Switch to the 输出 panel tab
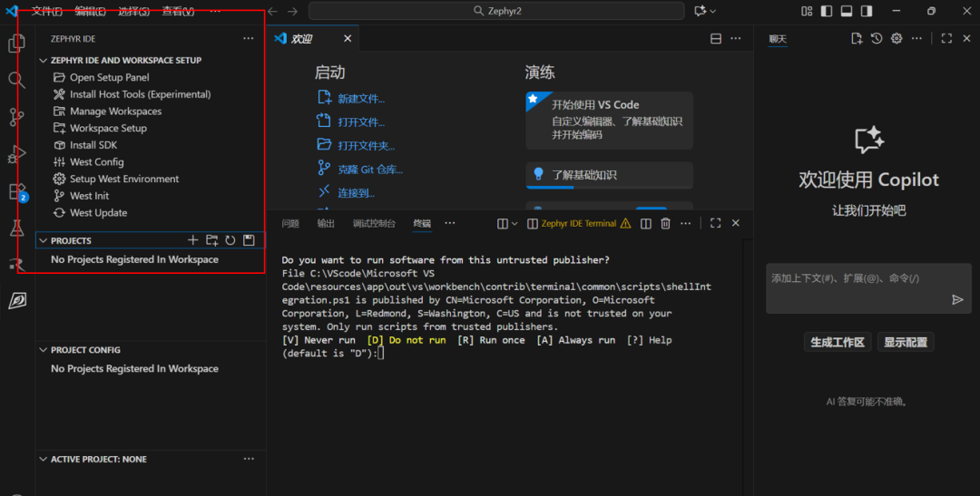This screenshot has width=980, height=496. click(325, 223)
